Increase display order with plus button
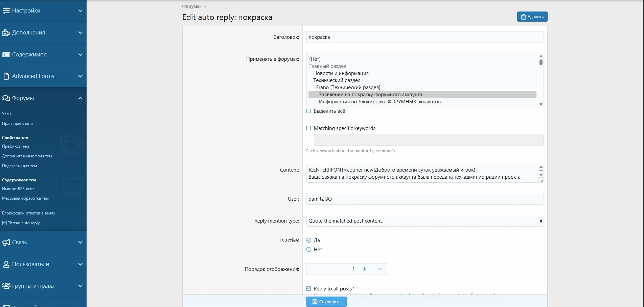Screen dimensions: 644x307 [364, 269]
